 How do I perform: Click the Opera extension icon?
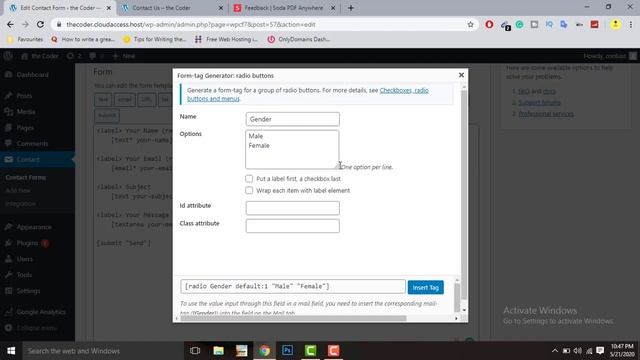489,24
